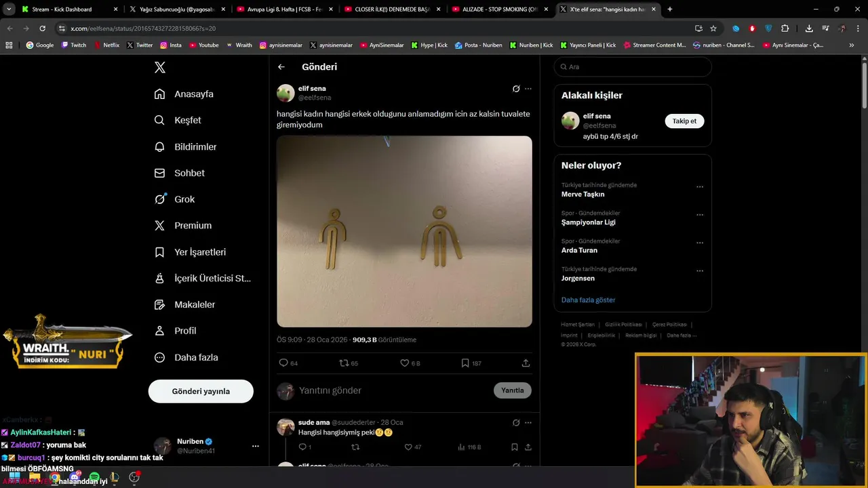868x488 pixels.
Task: Open Sohbet messages
Action: 179,173
